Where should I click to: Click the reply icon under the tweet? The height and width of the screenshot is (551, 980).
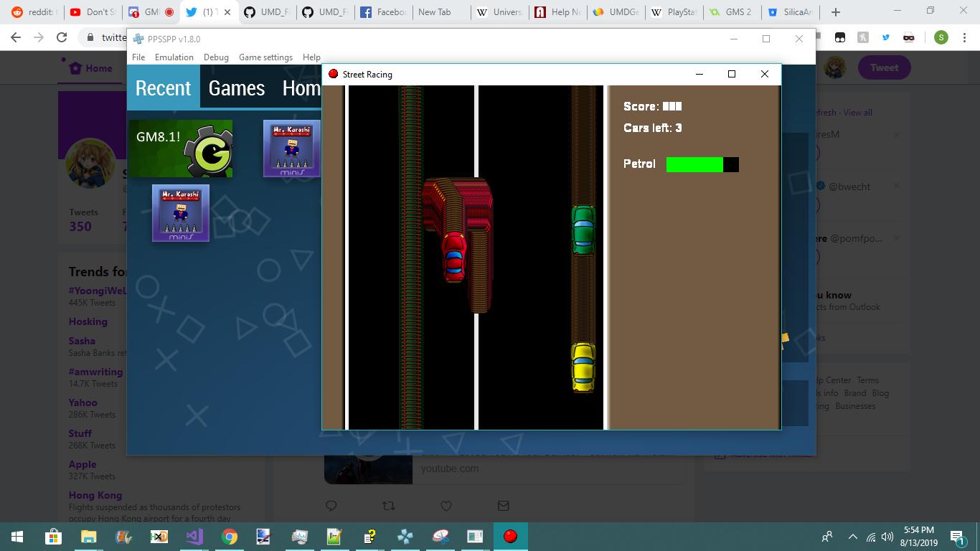[x=331, y=506]
